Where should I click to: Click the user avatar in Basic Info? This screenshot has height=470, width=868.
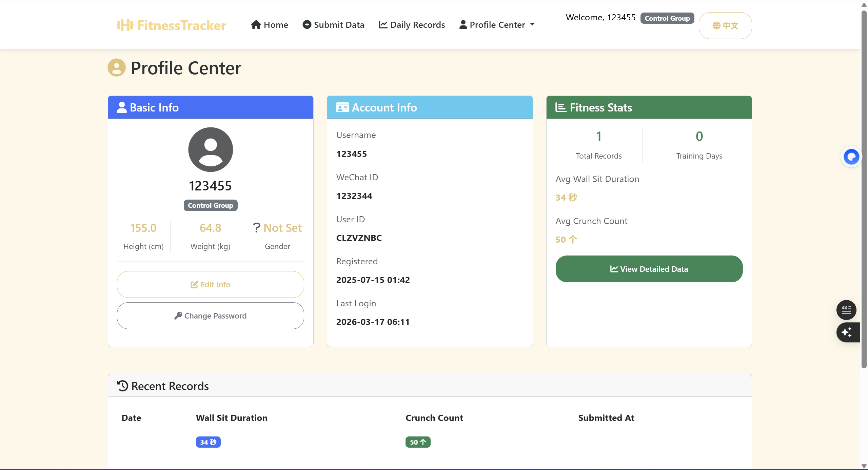coord(211,149)
